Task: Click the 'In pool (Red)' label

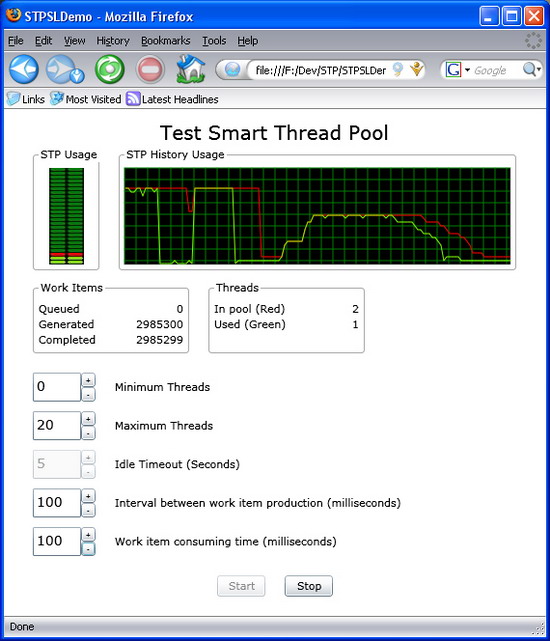Action: 249,309
